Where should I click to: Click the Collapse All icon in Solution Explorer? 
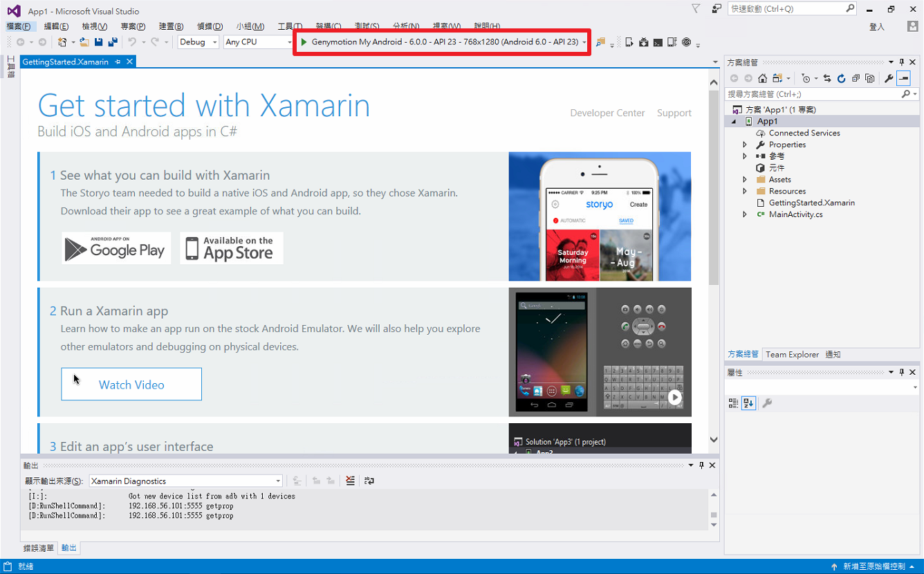click(x=856, y=78)
